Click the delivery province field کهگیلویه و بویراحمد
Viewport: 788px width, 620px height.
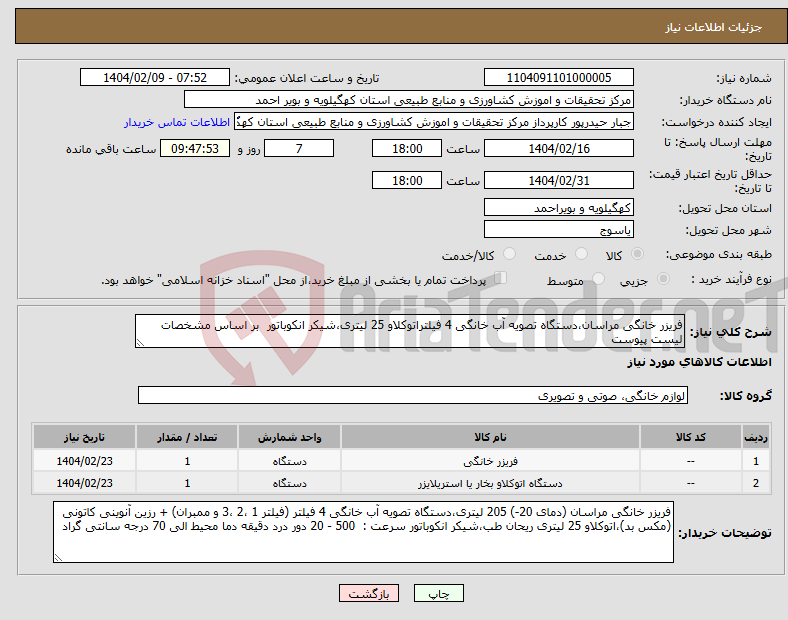tap(558, 207)
